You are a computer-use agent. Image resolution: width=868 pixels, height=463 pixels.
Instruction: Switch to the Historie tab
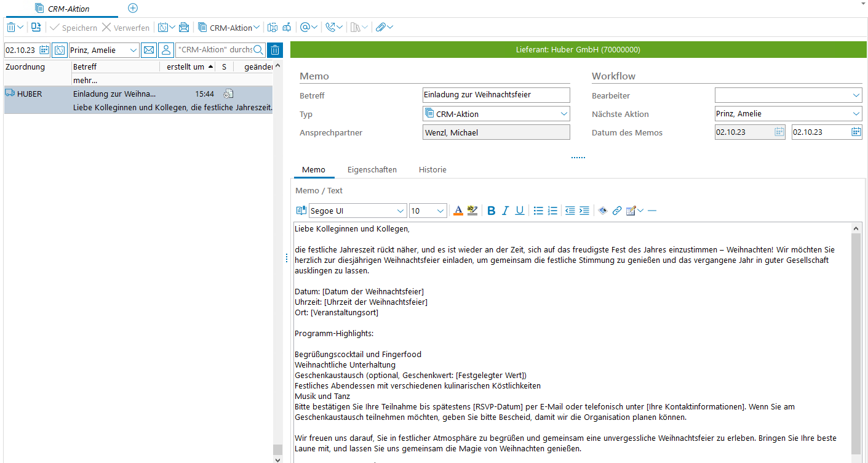click(x=432, y=169)
